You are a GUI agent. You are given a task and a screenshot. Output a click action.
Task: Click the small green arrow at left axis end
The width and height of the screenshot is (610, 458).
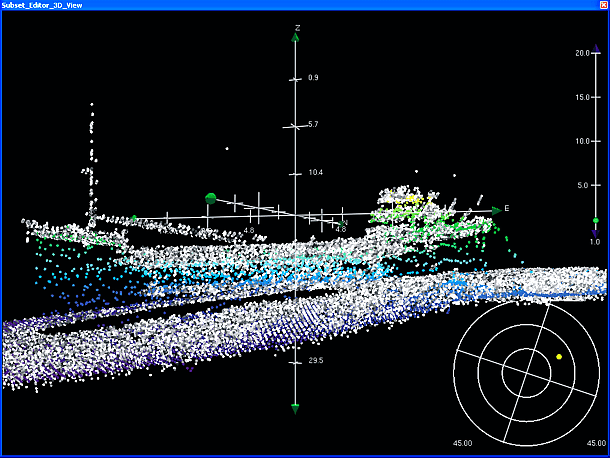[x=133, y=218]
